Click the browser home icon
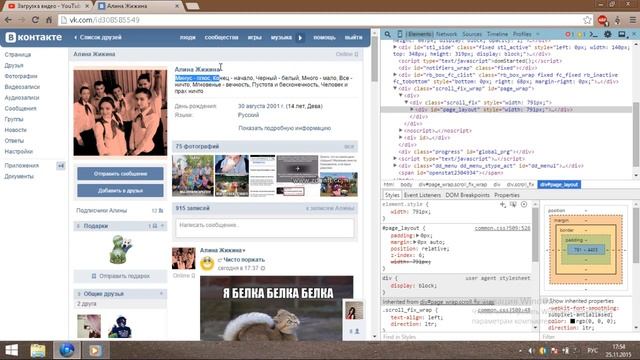Viewport: 640px width, 360px height. [x=49, y=20]
